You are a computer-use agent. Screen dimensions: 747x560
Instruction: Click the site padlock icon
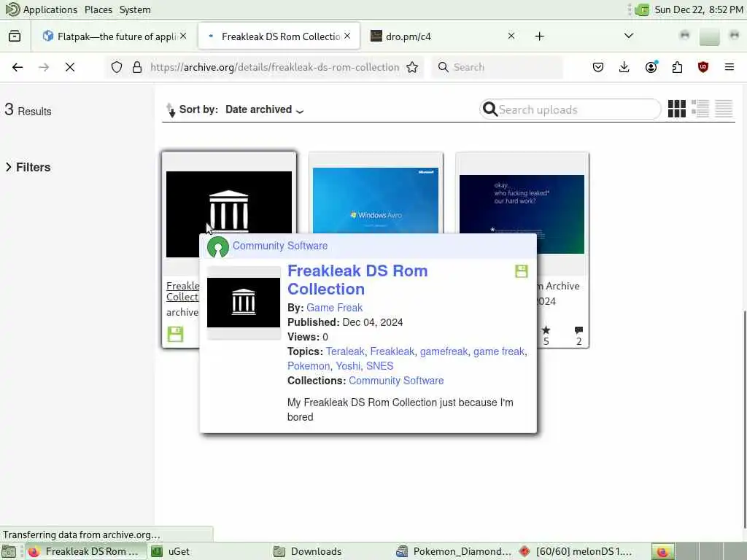(x=137, y=67)
